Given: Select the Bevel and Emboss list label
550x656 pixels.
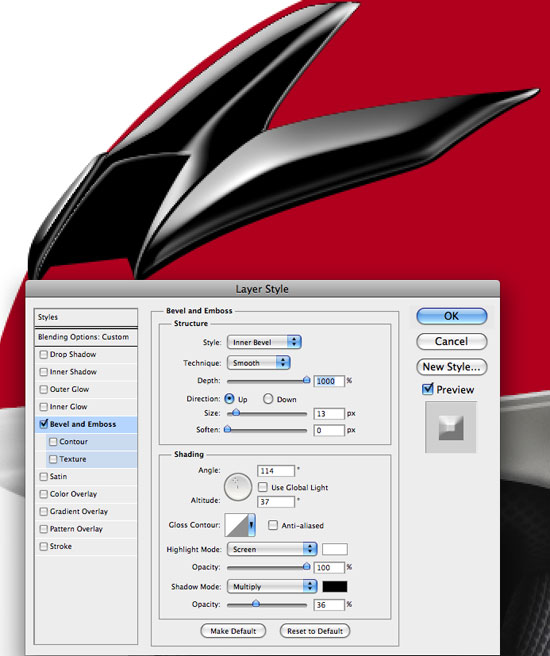Looking at the screenshot, I should click(83, 424).
